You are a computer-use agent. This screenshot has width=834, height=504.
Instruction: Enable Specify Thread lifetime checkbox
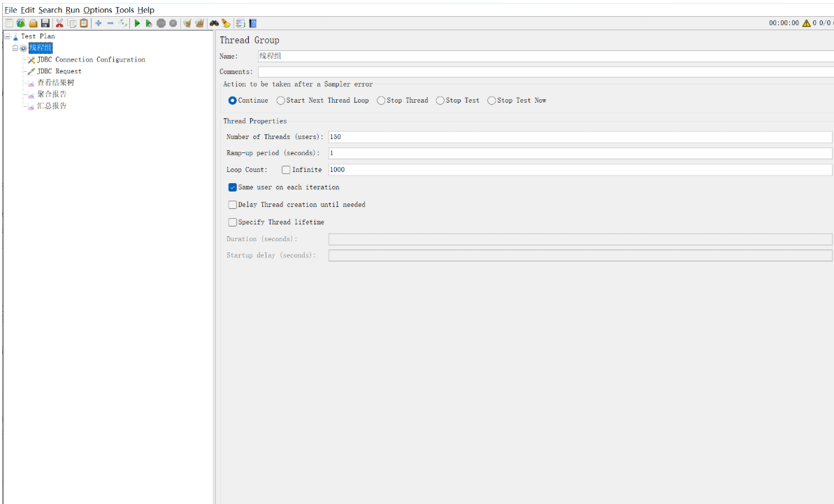tap(232, 222)
